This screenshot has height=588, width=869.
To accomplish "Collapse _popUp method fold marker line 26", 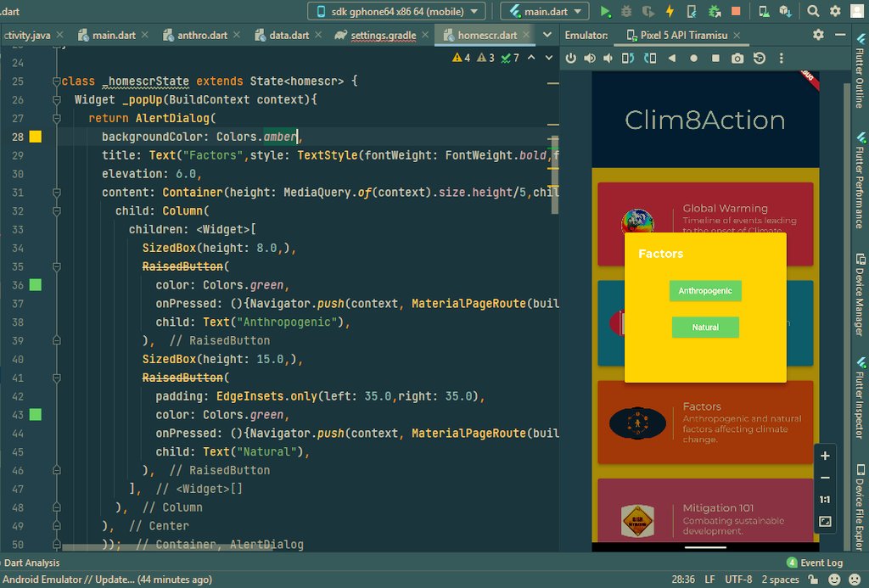I will coord(57,100).
